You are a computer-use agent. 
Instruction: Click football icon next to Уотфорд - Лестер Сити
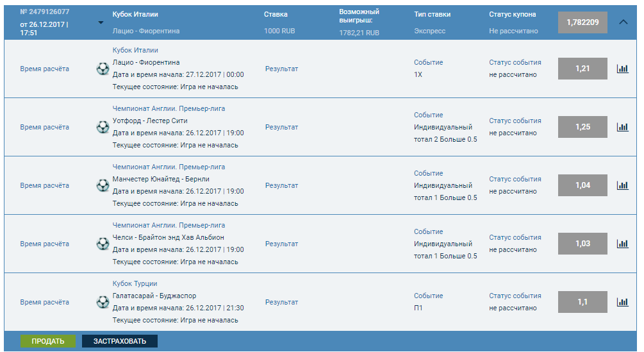[x=103, y=127]
